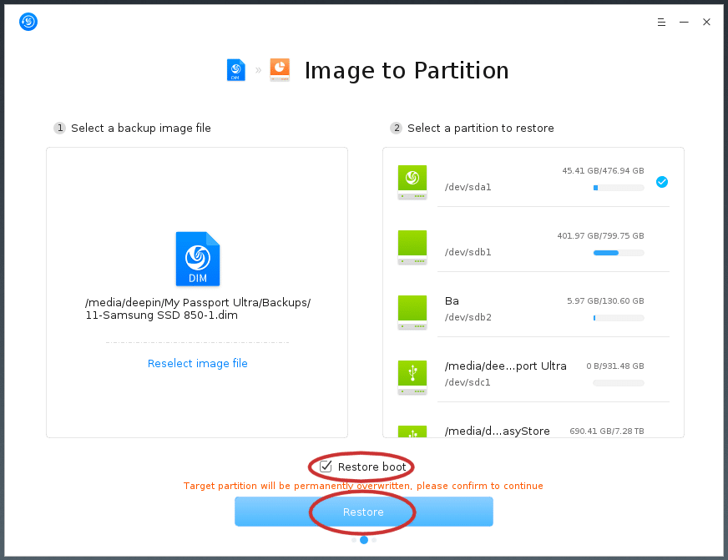Screen dimensions: 728x560
Task: Select the /media/dee...port Ultra partition
Action: 533,375
